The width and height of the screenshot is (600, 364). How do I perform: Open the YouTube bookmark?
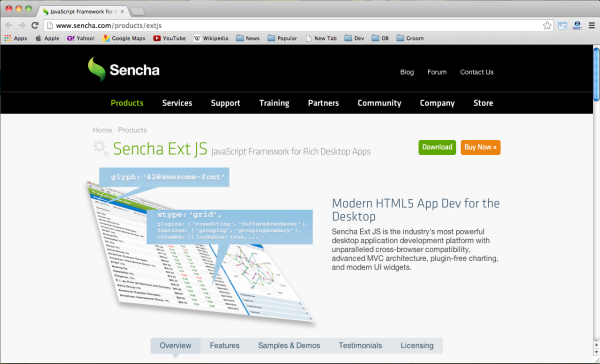170,38
